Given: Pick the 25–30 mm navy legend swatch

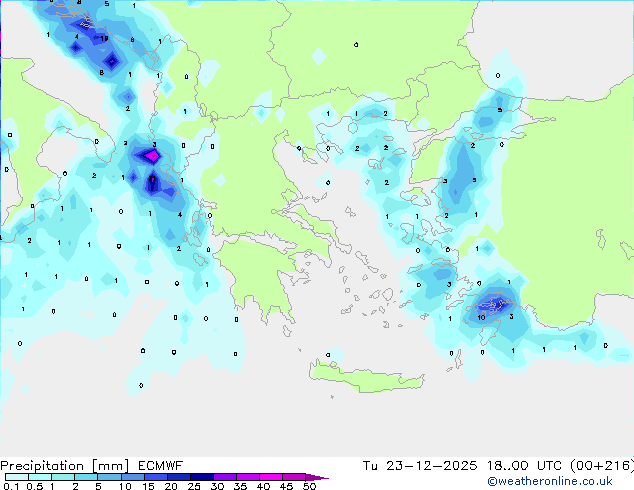Looking at the screenshot, I should pos(202,477).
